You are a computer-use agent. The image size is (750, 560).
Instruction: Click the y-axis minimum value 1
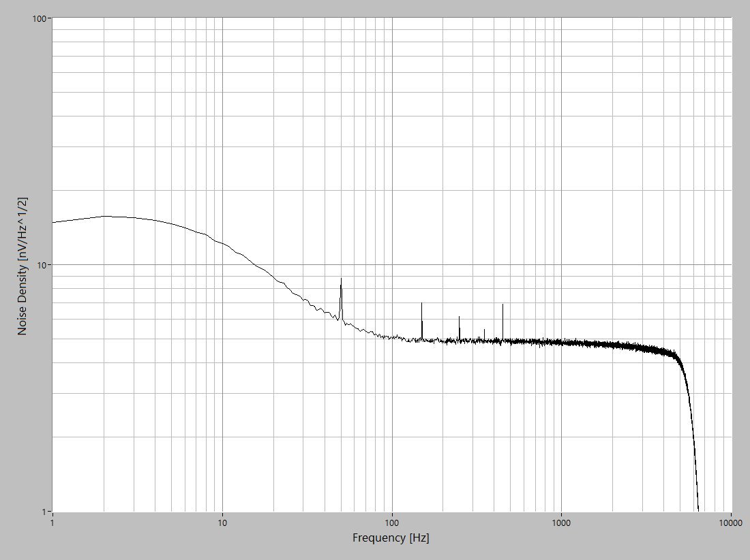coord(44,512)
